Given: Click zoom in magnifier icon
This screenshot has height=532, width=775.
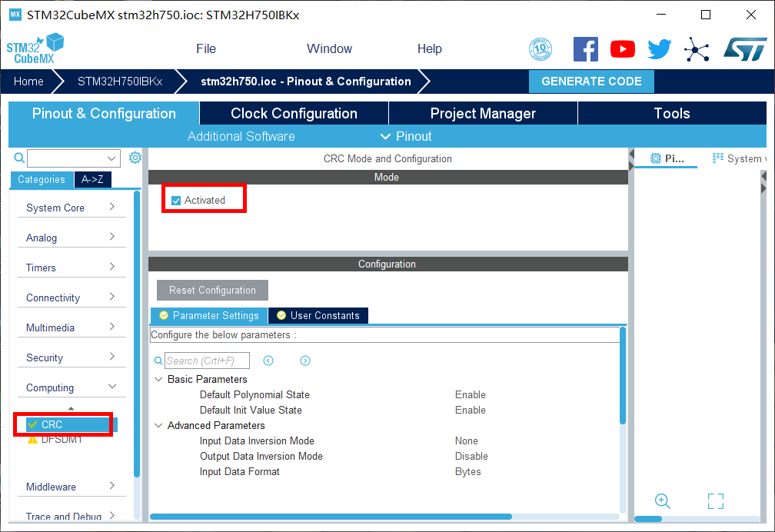Looking at the screenshot, I should (662, 500).
